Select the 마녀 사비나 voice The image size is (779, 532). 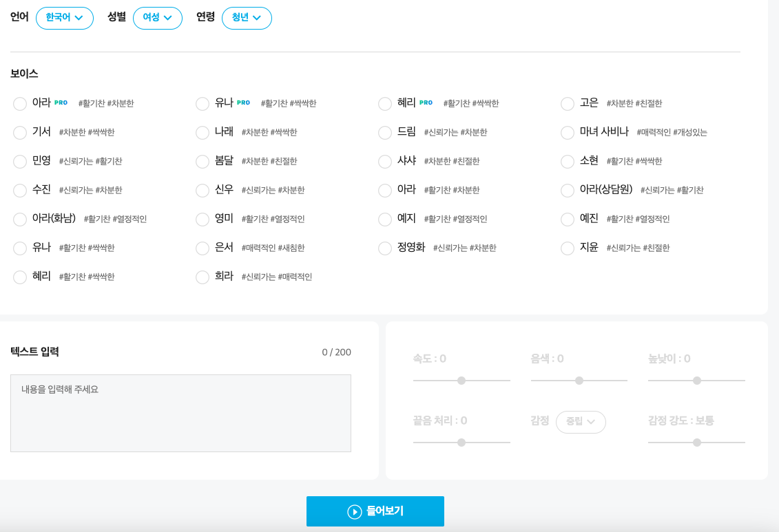pyautogui.click(x=568, y=133)
